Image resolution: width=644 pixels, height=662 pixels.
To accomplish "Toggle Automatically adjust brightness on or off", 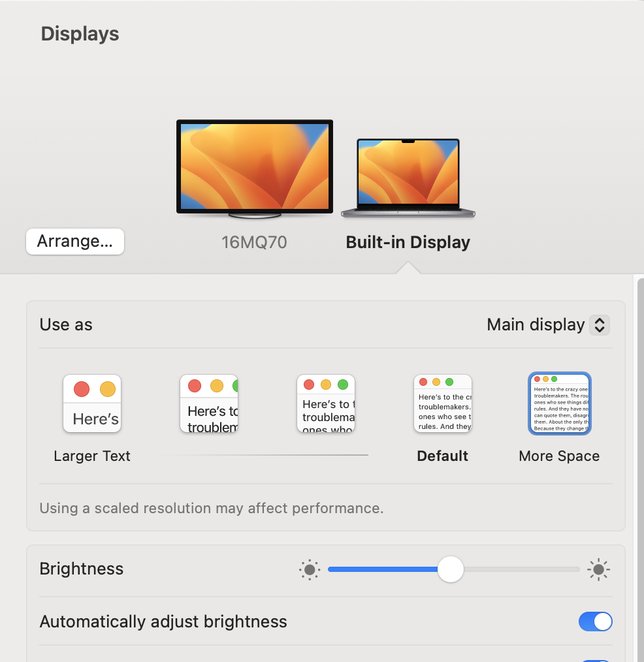I will click(595, 622).
